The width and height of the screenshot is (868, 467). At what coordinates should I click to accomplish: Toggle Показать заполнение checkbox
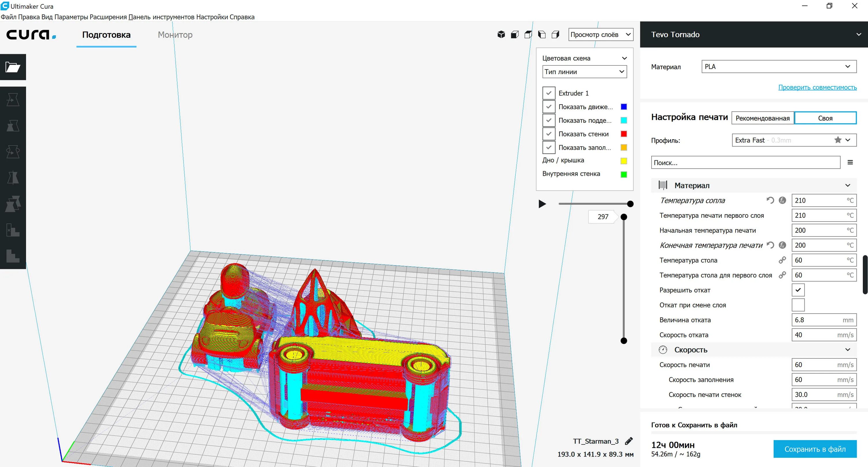tap(549, 147)
